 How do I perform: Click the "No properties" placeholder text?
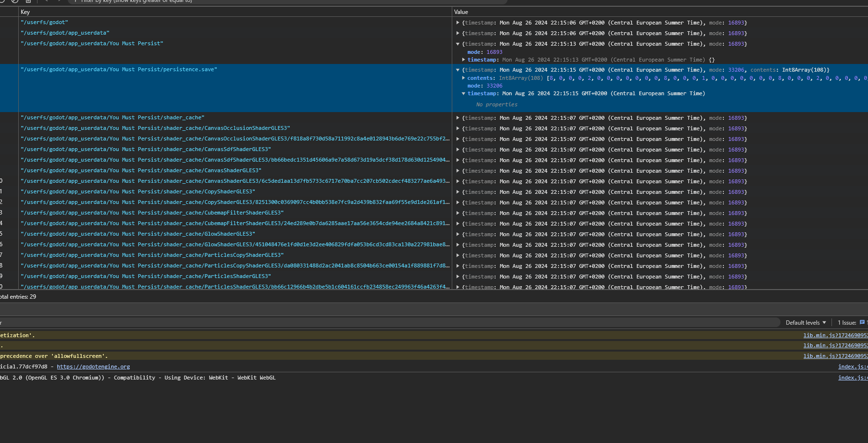(497, 104)
